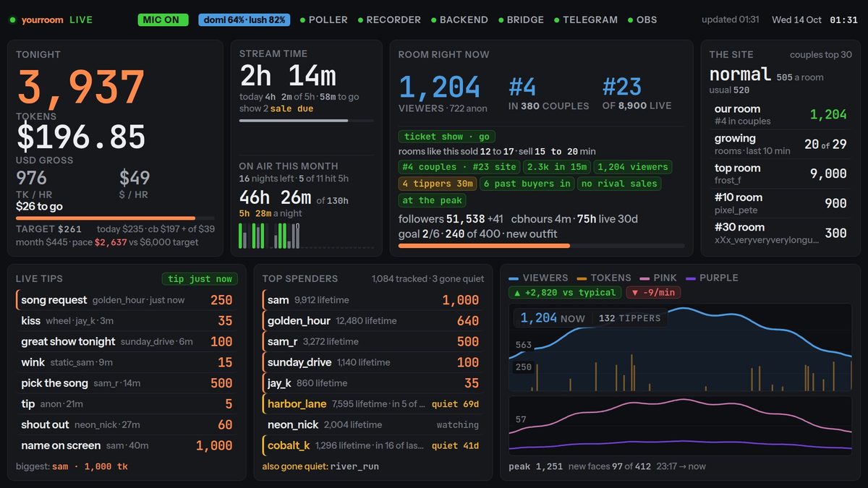Select the cobalt_k quiet 41d row
Image resolution: width=868 pixels, height=488 pixels.
(x=373, y=446)
